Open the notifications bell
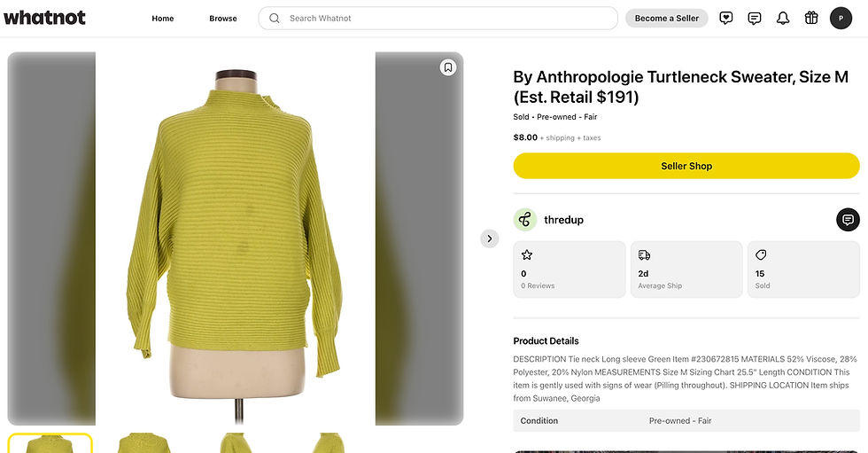This screenshot has height=453, width=868. pos(783,19)
